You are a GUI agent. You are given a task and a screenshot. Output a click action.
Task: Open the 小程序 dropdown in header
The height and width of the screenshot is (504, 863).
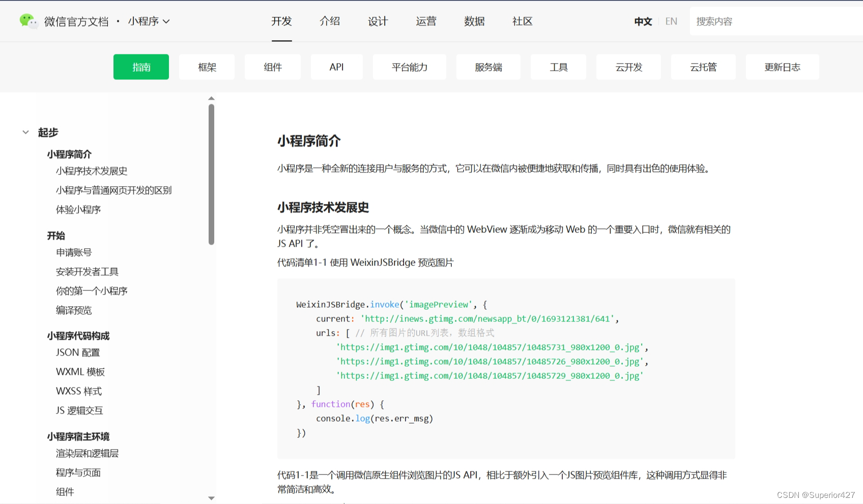[149, 21]
